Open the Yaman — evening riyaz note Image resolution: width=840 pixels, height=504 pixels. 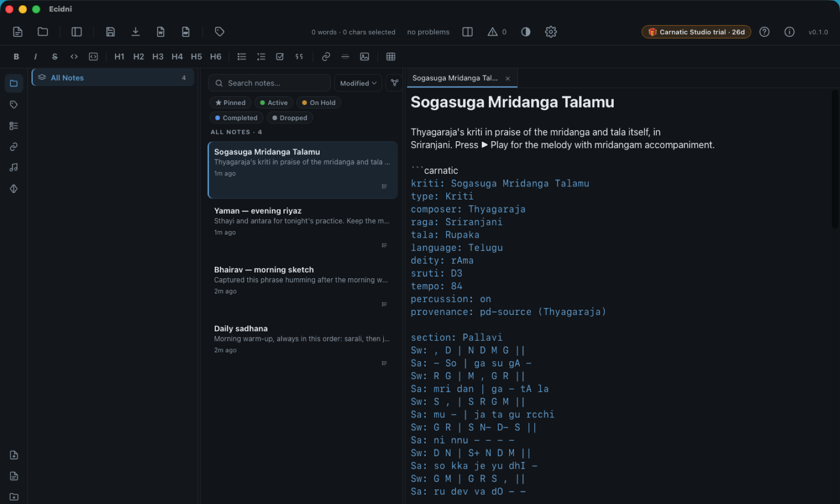[x=302, y=228]
